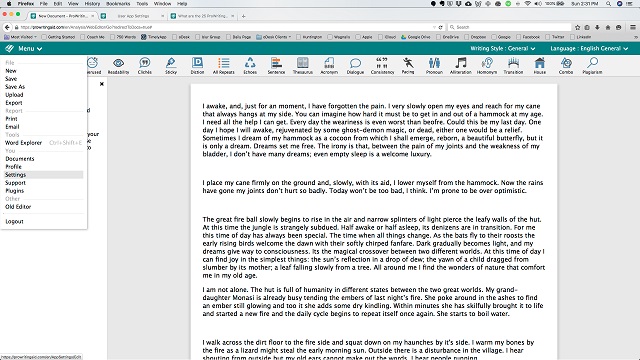This screenshot has height=360, width=640.
Task: Choose Save As from the menu
Action: pos(15,87)
